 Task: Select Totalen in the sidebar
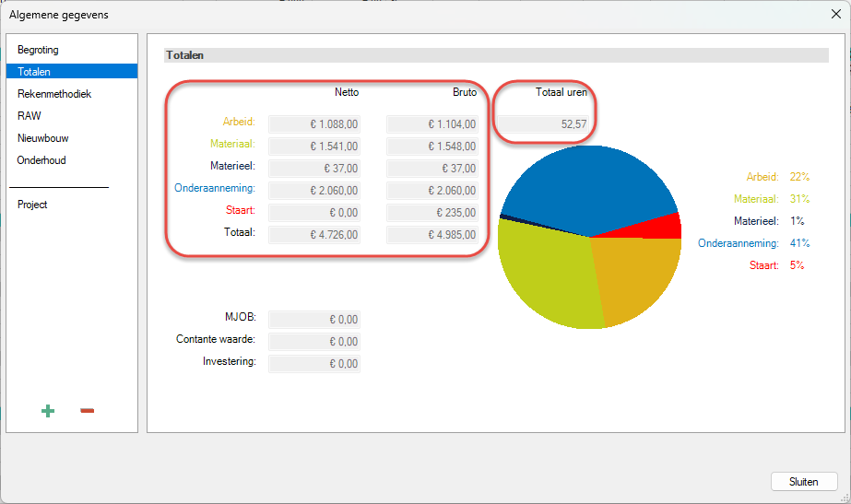tap(34, 72)
